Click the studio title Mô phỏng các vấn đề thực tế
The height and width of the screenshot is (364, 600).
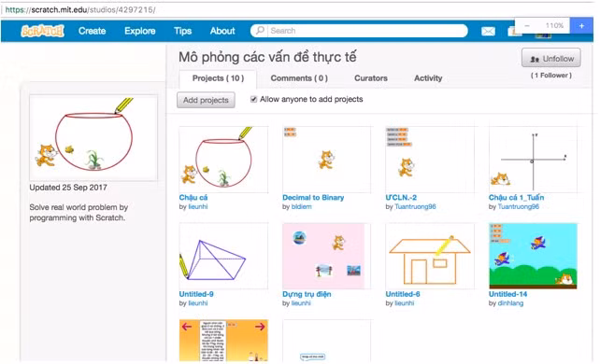tap(267, 57)
